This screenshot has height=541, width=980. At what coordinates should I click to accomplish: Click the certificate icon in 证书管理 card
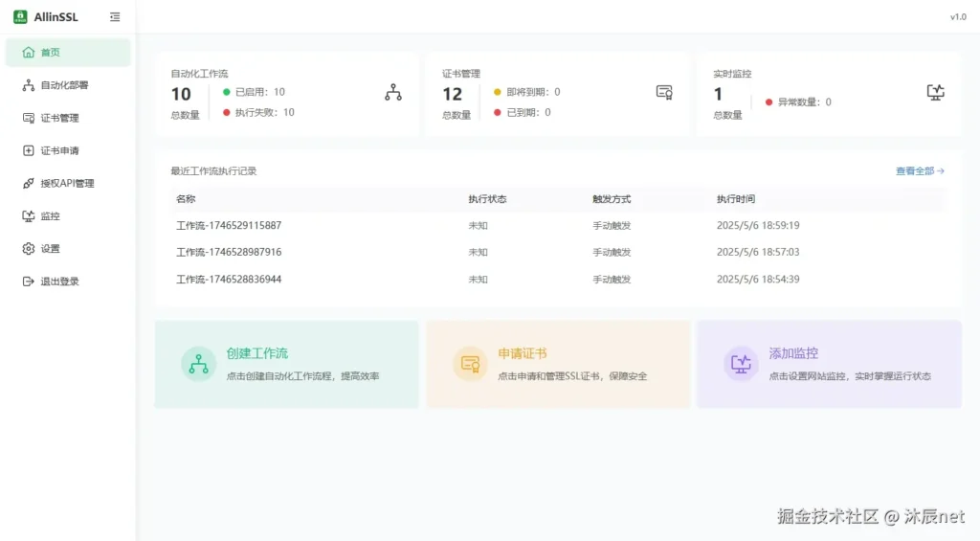pos(664,93)
